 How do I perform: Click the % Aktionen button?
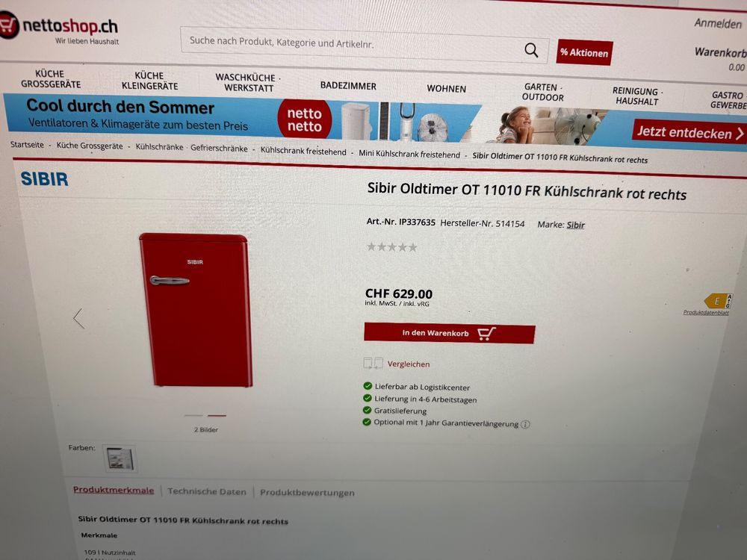click(x=585, y=52)
